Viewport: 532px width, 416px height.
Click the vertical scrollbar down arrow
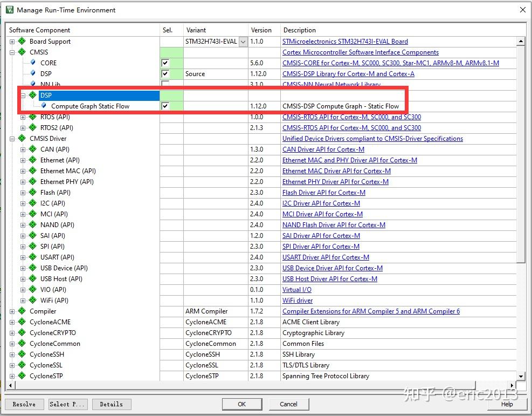pyautogui.click(x=521, y=376)
